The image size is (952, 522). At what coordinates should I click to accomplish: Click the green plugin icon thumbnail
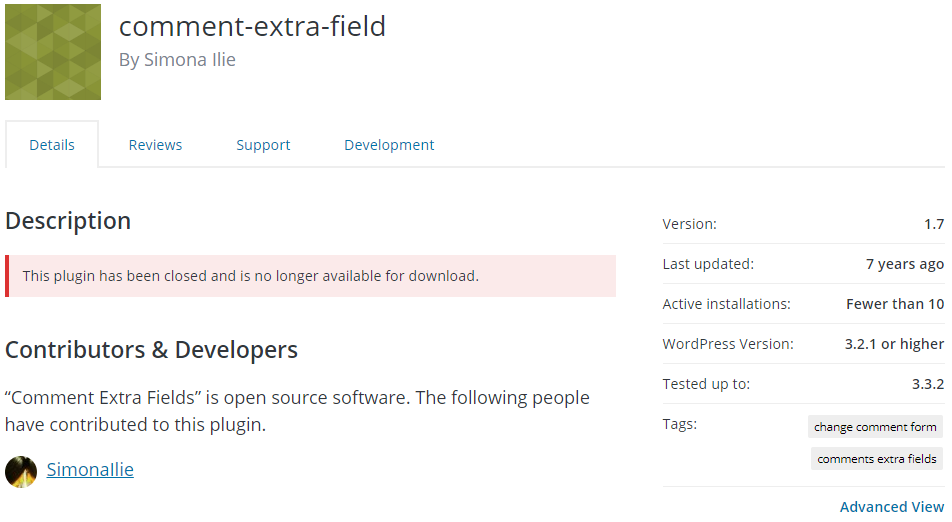[53, 52]
